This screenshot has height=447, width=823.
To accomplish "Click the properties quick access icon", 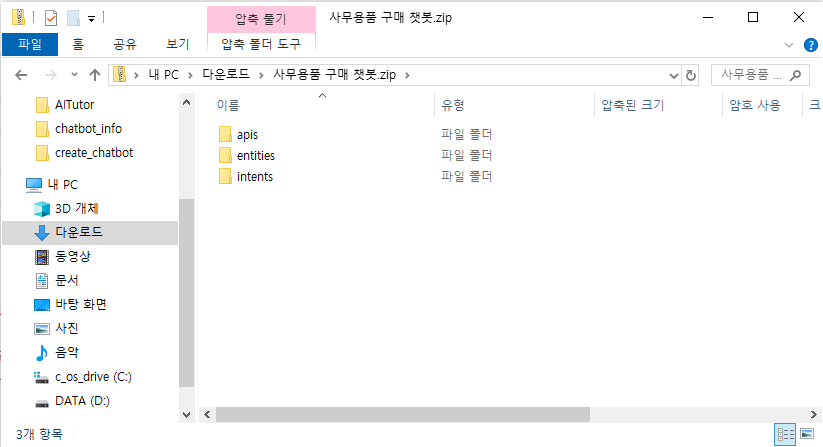I will coord(52,17).
